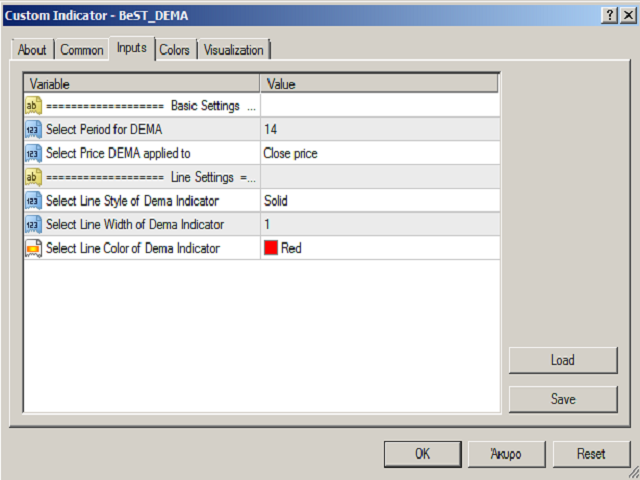
Task: Select the 'Select Period for DEMA' label
Action: (104, 129)
